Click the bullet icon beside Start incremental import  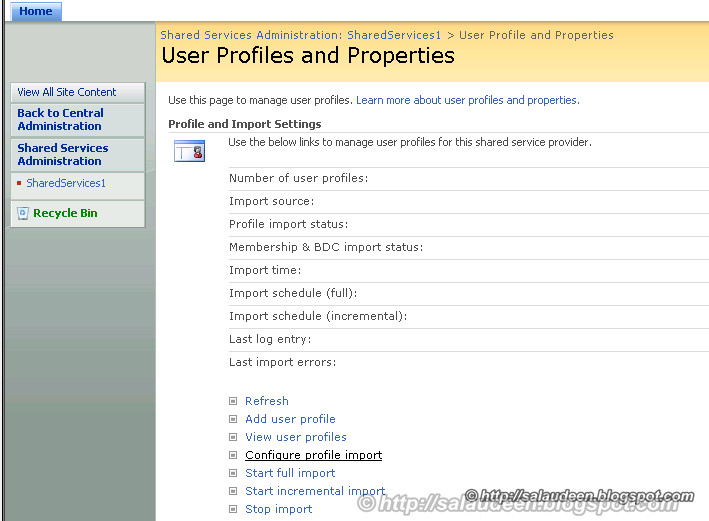pos(233,492)
